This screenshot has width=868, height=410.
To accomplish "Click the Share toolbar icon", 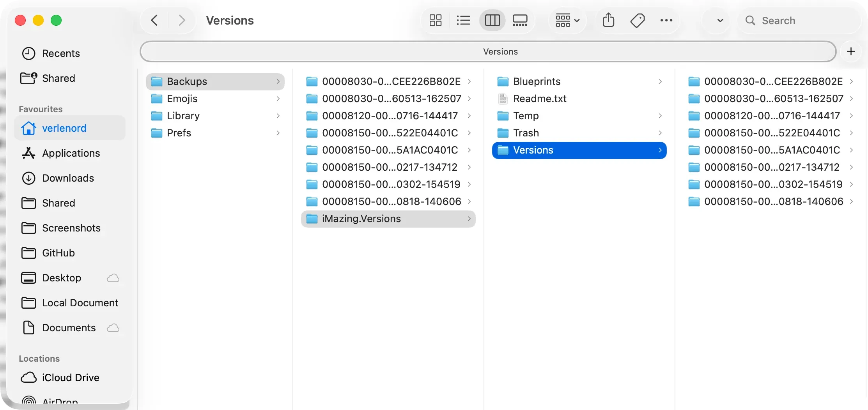I will tap(608, 20).
